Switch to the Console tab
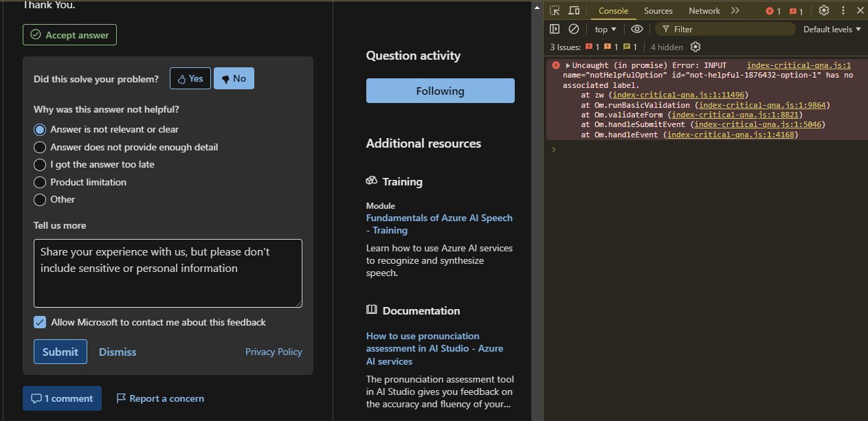 tap(614, 10)
